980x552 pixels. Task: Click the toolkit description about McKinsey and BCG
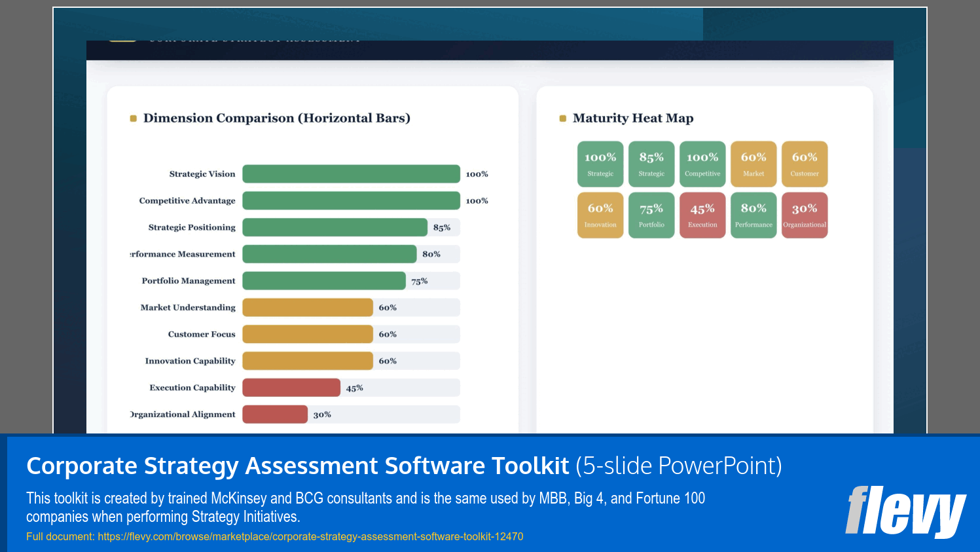pyautogui.click(x=365, y=507)
